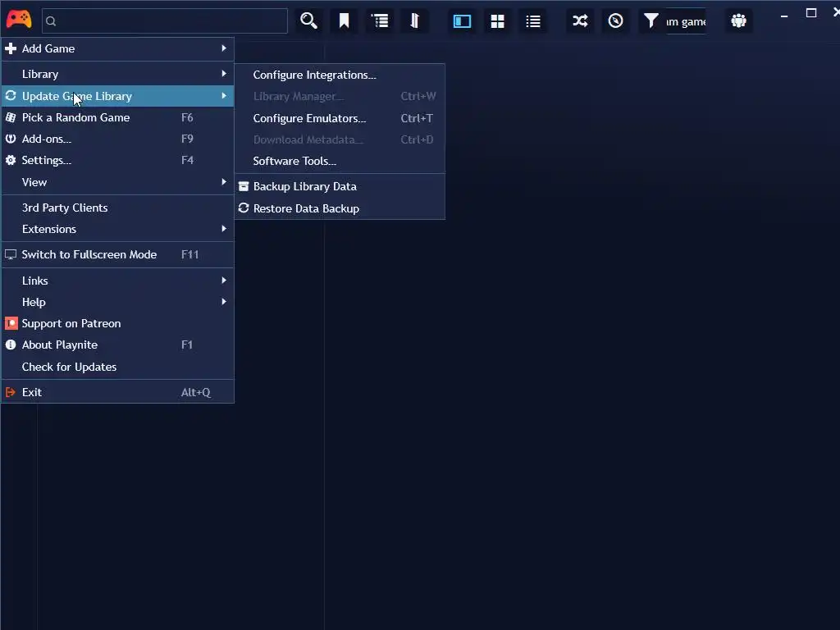This screenshot has width=840, height=630.
Task: Open Configure Emulators in the submenu
Action: (340, 118)
